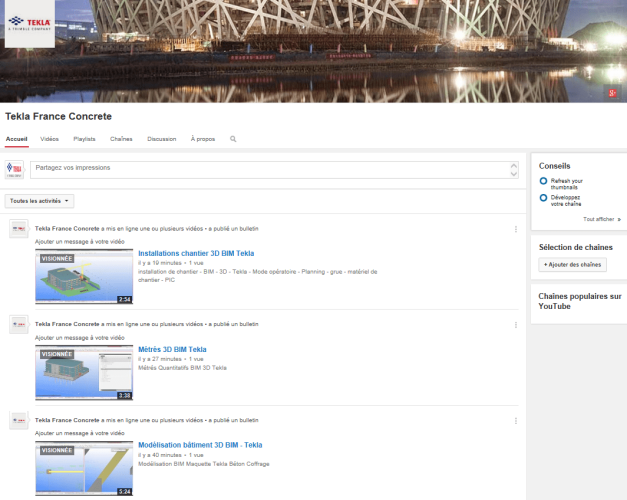Open video Installations chantier 3D BIM Tekla
Image resolution: width=627 pixels, height=500 pixels.
(x=196, y=253)
